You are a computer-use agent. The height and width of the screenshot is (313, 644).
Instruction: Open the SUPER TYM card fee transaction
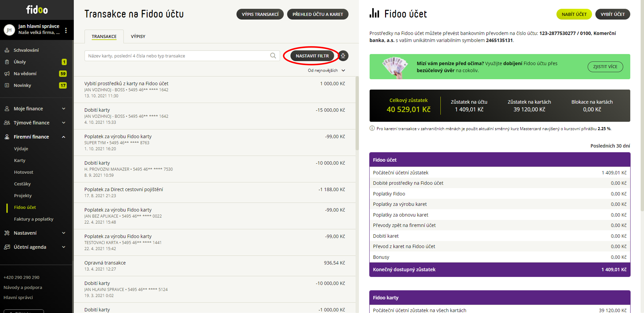tap(215, 142)
